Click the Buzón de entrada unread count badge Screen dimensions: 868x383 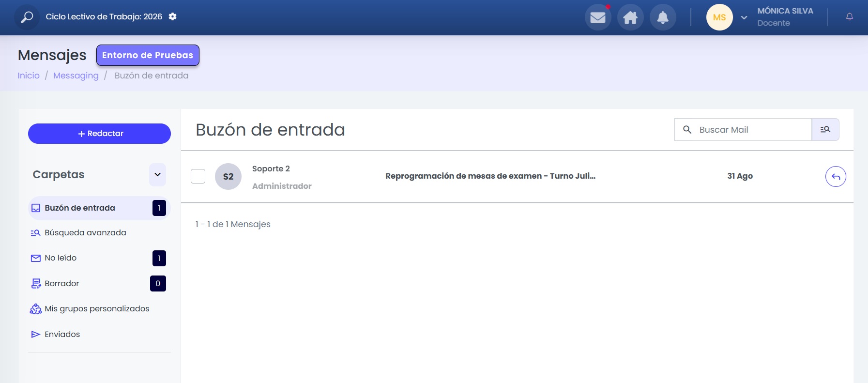click(159, 208)
